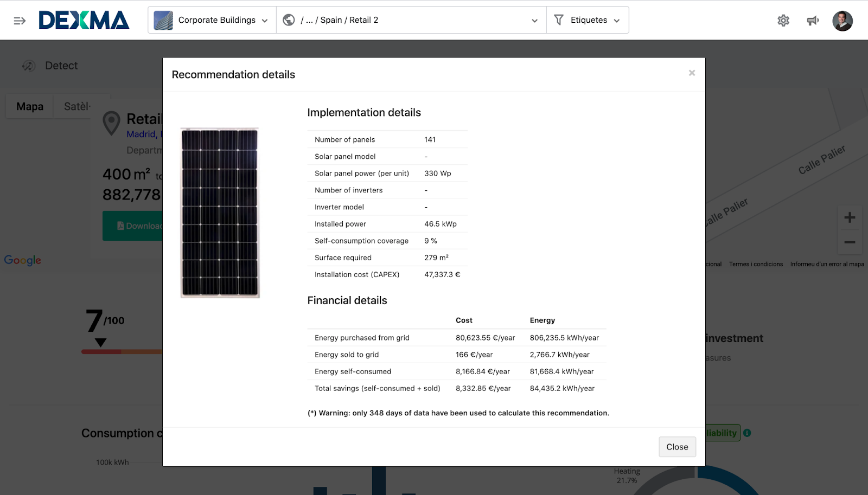Open the settings gear icon
Viewport: 868px width, 495px height.
[783, 21]
